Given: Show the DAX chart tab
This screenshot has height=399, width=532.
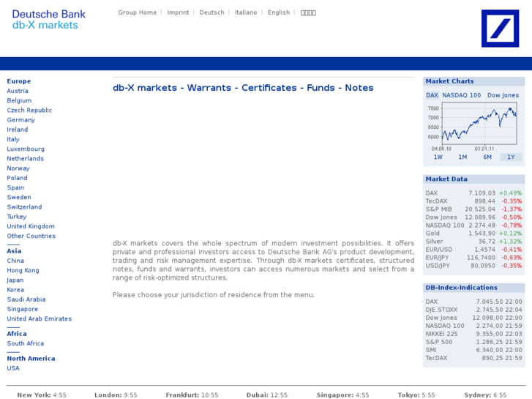Looking at the screenshot, I should tap(432, 95).
